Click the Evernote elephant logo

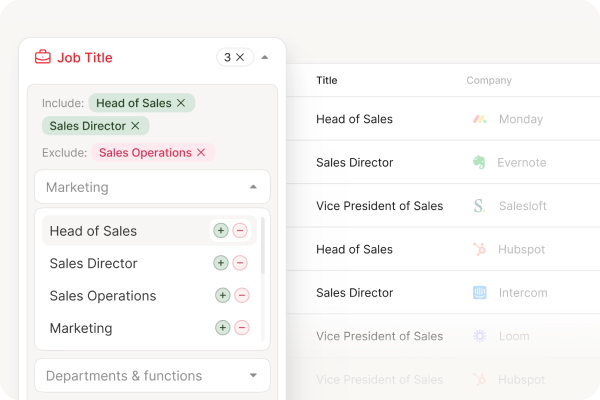479,162
